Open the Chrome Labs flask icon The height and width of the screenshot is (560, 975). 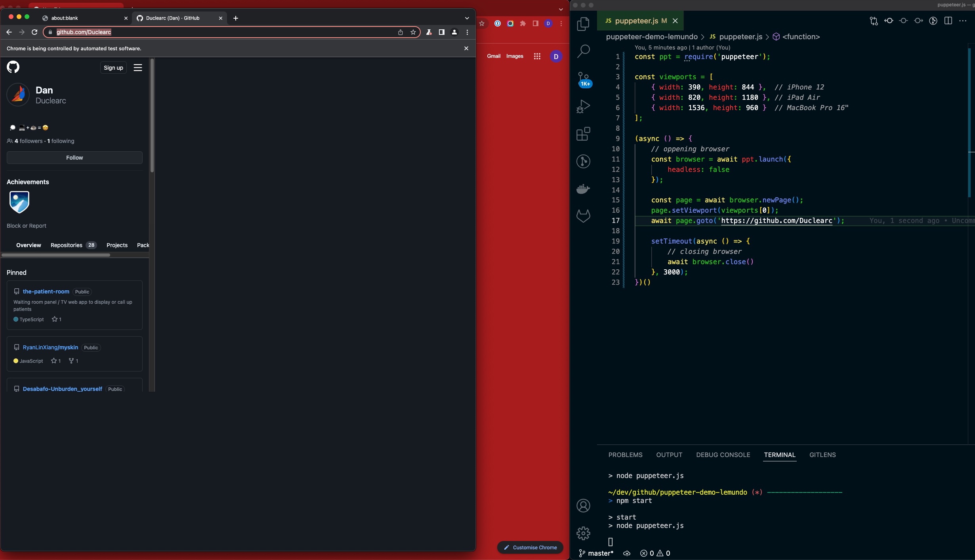(429, 32)
